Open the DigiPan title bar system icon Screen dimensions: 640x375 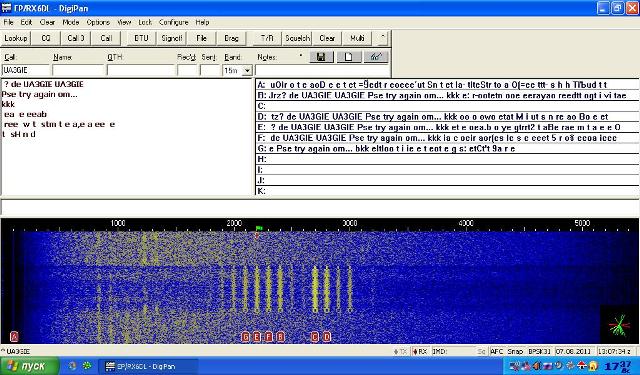point(6,8)
